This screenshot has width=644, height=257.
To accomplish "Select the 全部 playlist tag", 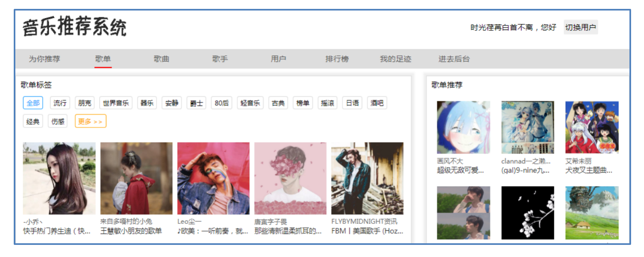I will coord(33,103).
